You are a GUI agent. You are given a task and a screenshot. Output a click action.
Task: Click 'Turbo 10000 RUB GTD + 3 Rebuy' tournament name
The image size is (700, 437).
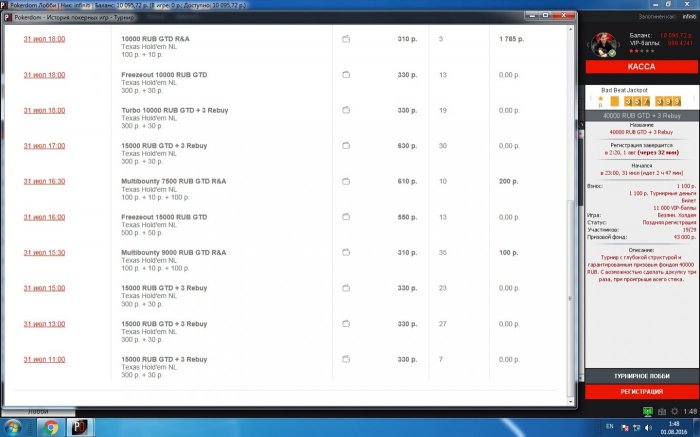pyautogui.click(x=175, y=110)
